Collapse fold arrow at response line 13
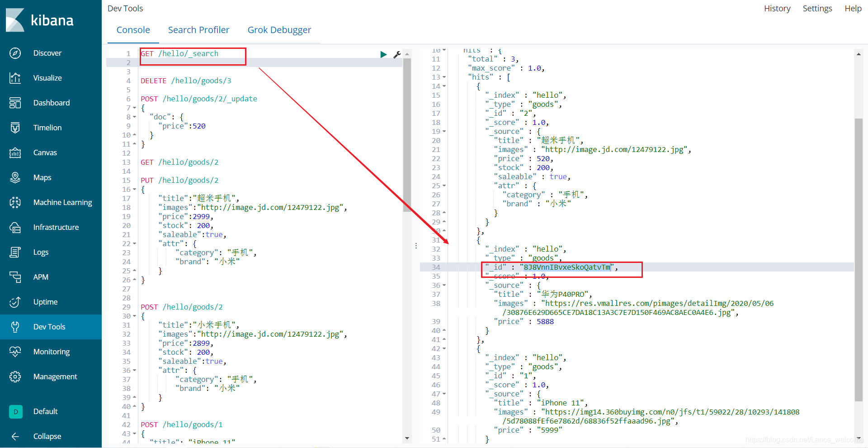 [x=444, y=77]
